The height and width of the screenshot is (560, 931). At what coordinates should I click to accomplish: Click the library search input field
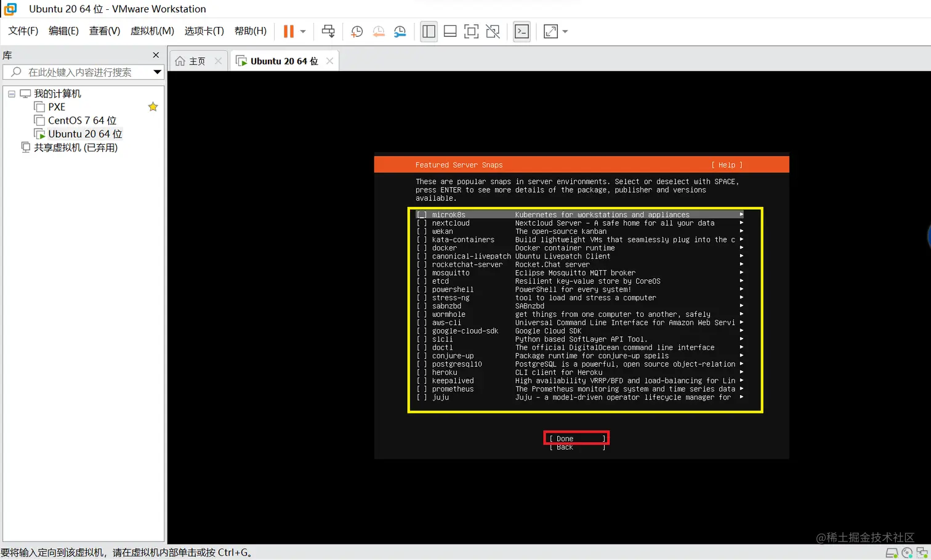click(x=78, y=72)
